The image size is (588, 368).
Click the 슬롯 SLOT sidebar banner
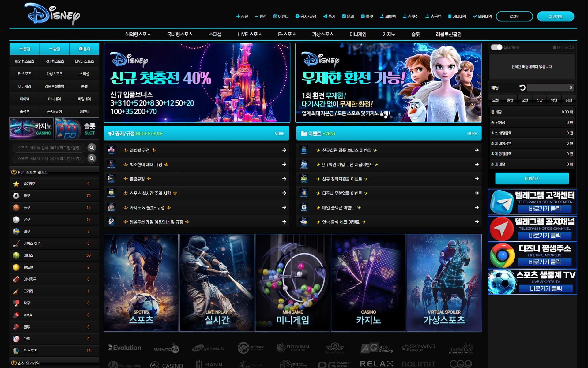(x=77, y=128)
